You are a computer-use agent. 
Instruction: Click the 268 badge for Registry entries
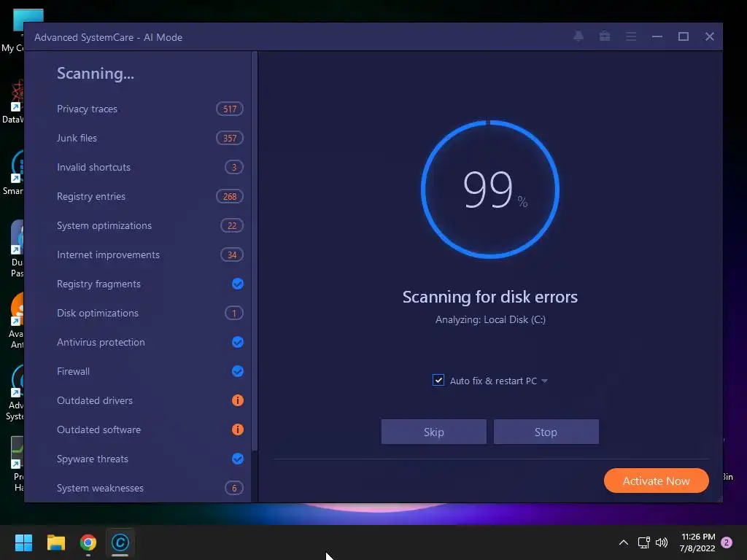pos(230,196)
